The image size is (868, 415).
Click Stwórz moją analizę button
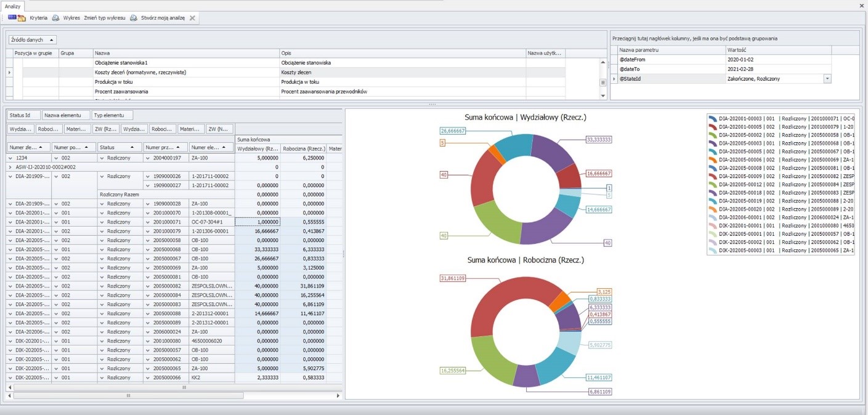pyautogui.click(x=163, y=18)
